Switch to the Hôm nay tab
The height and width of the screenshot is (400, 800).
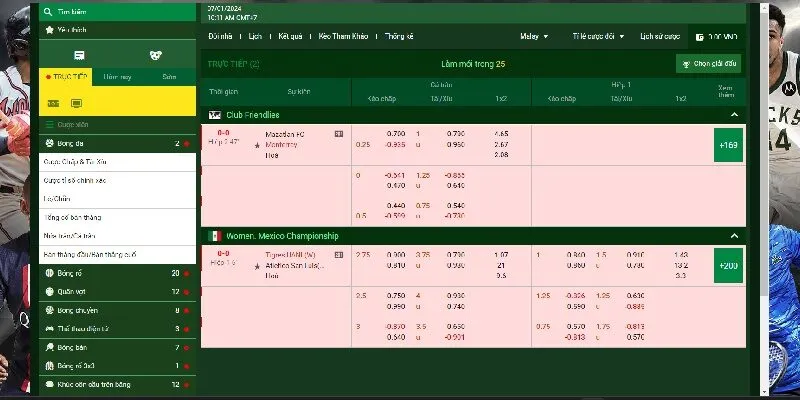[x=118, y=77]
